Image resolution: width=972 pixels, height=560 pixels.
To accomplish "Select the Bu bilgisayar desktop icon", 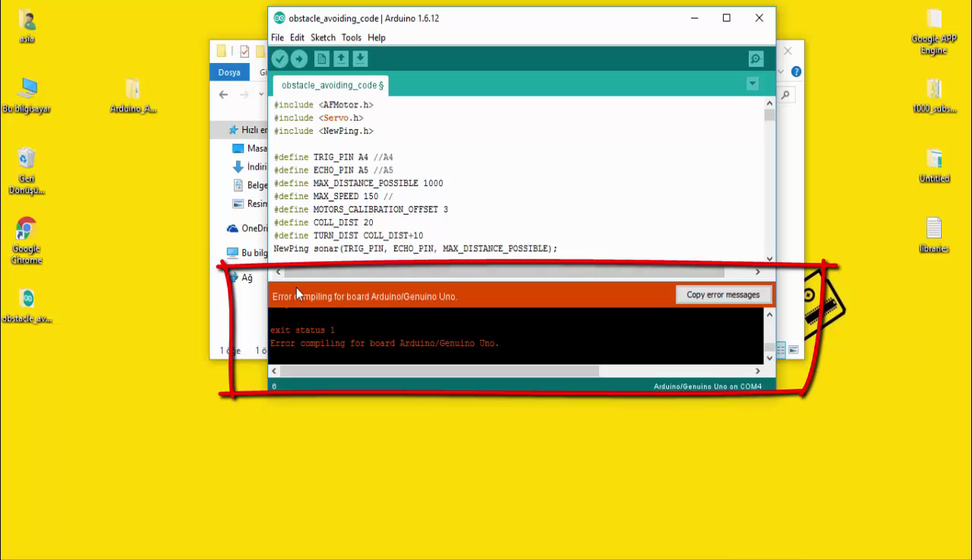I will (x=27, y=96).
